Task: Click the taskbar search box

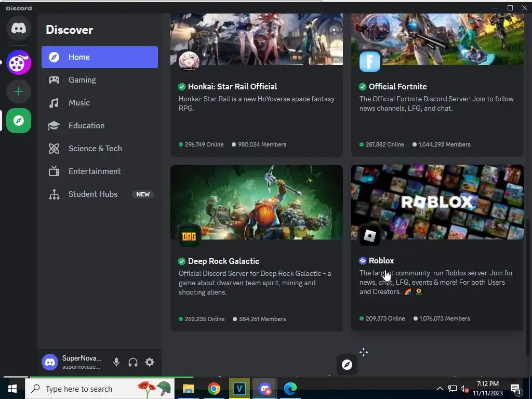Action: (x=100, y=389)
